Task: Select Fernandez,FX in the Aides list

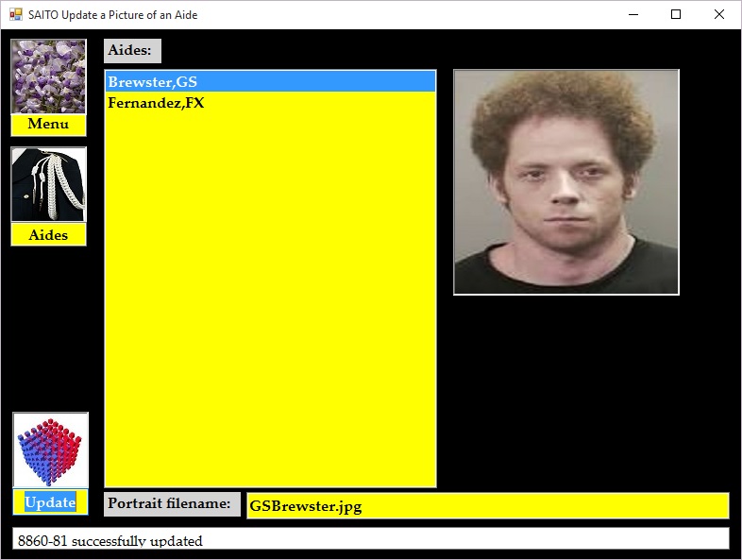Action: coord(270,103)
